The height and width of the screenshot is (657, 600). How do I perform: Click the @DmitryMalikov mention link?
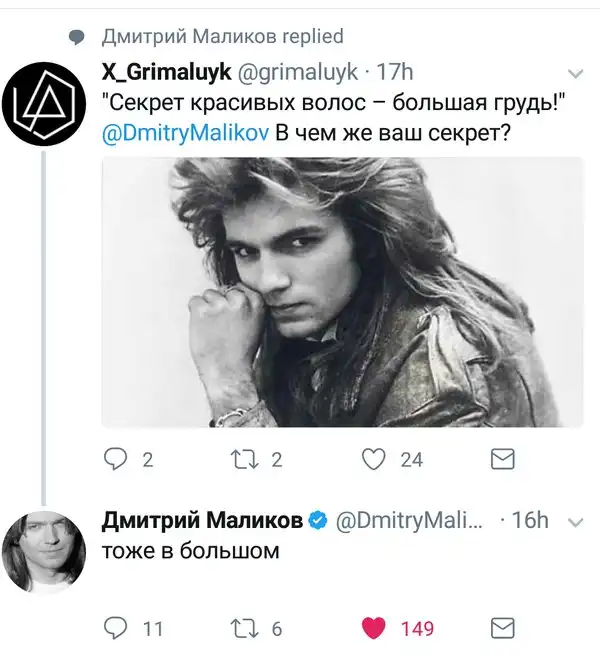pos(185,133)
